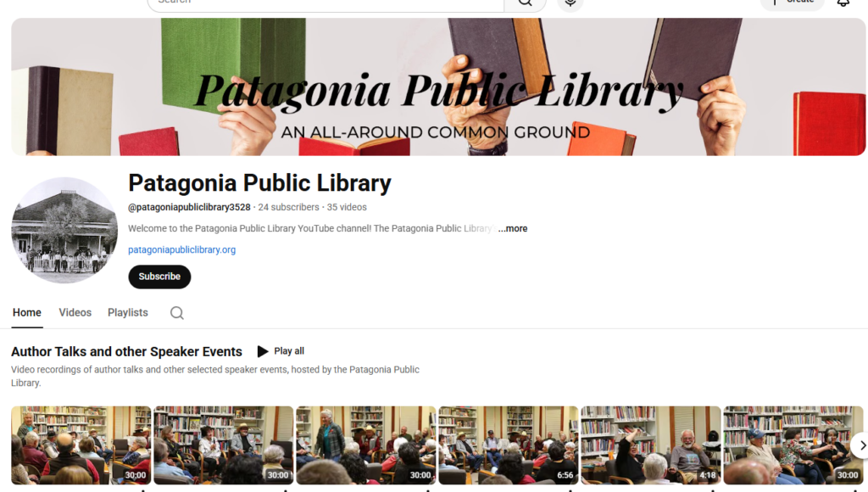This screenshot has width=868, height=492.
Task: Open the 4:18 duration video thumbnail
Action: pos(650,445)
